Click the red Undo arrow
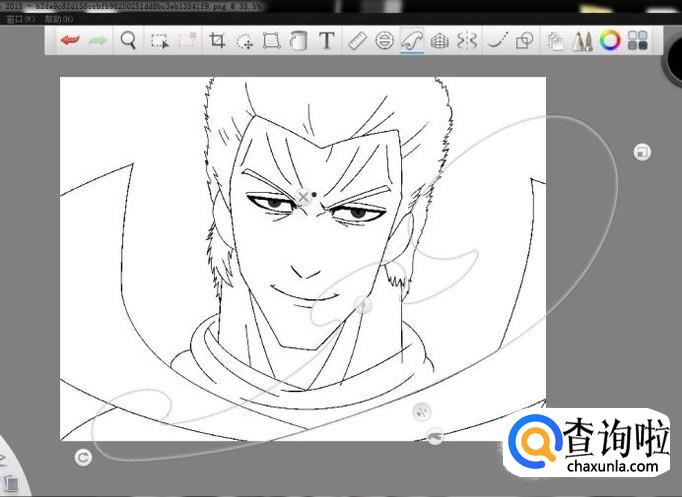 coord(69,41)
